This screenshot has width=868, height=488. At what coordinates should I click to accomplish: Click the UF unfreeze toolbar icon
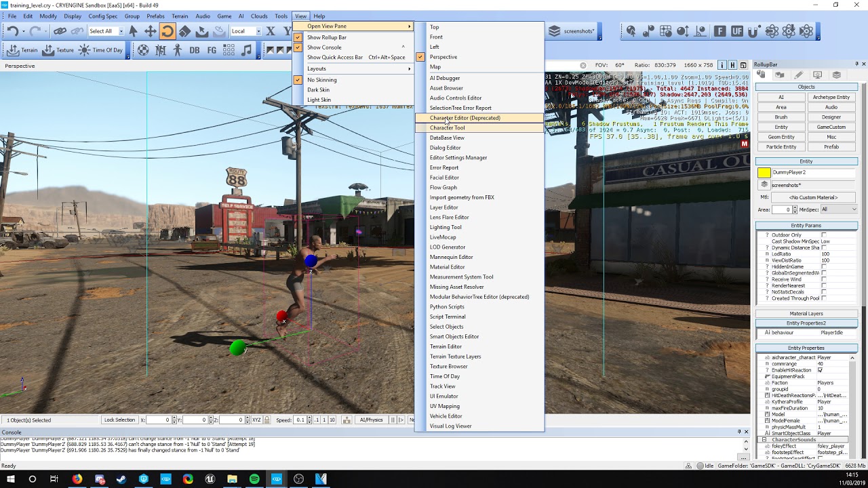coord(736,31)
